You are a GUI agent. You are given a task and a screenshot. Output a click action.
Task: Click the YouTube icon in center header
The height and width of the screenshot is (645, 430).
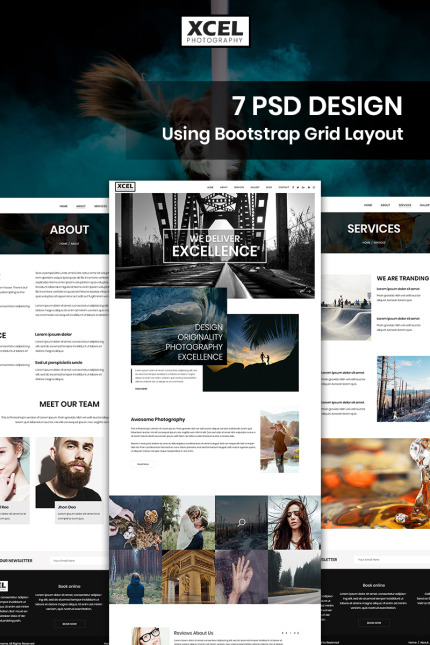[309, 187]
